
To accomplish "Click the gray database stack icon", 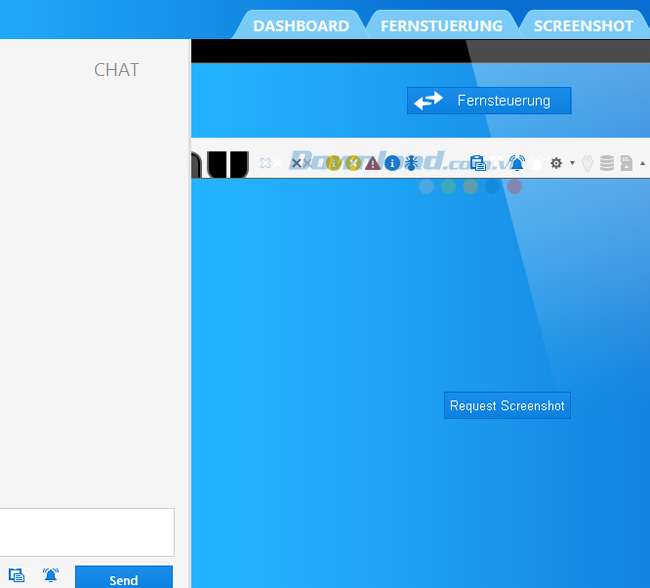I will (607, 163).
